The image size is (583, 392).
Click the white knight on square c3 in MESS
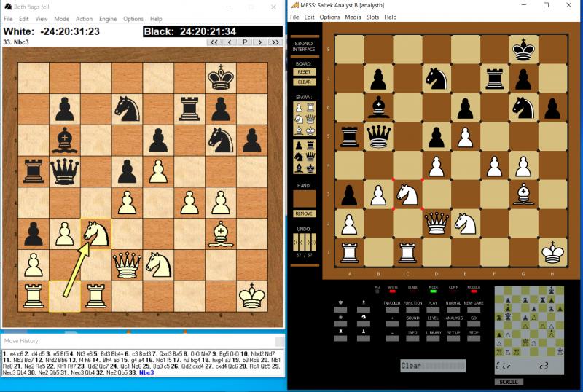click(407, 193)
